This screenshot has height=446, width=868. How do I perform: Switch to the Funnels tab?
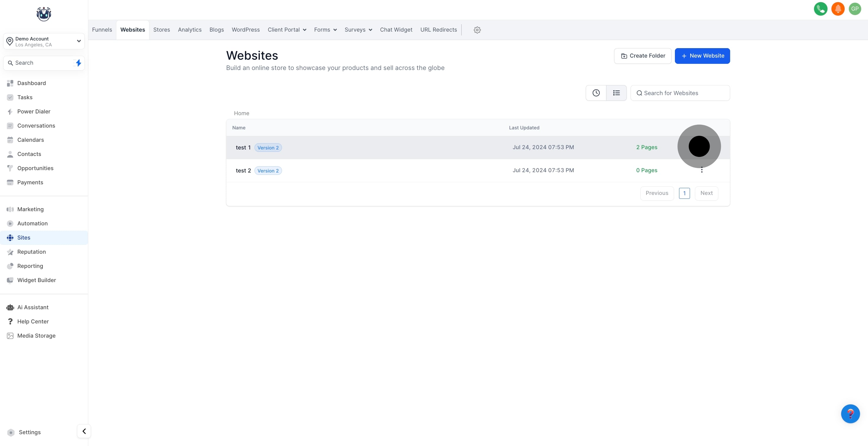(x=102, y=30)
